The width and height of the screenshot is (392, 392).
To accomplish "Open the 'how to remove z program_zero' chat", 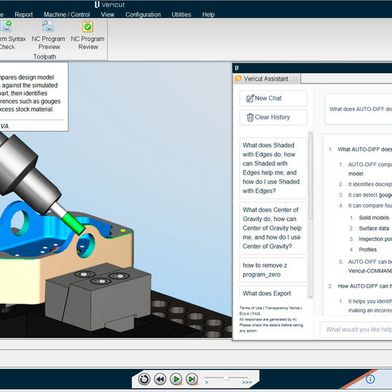I will coord(273,270).
